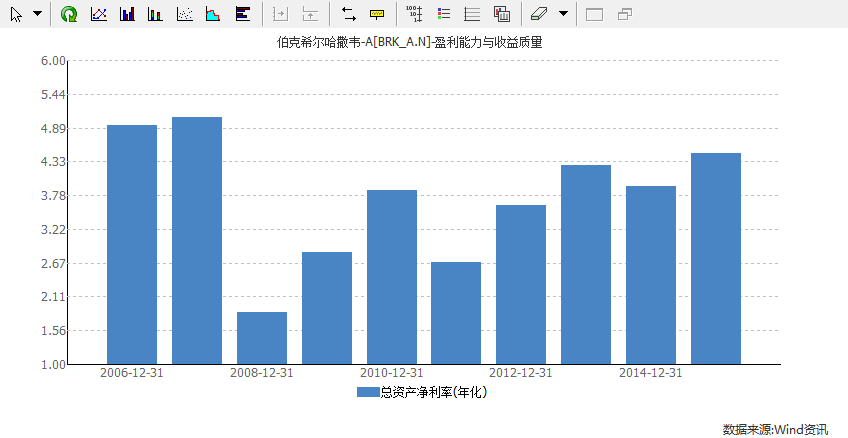Screen dimensions: 848x438
Task: Click the y-axis value 5.44
Action: coord(53,95)
